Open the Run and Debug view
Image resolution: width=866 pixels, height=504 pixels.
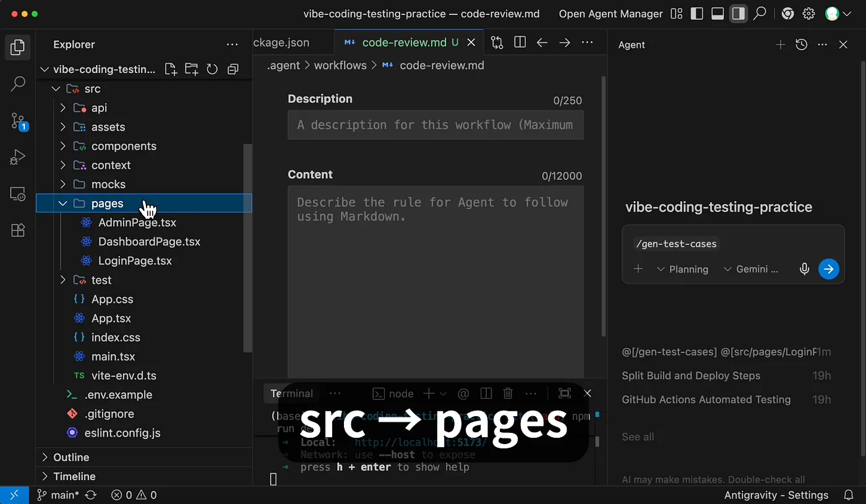tap(18, 157)
